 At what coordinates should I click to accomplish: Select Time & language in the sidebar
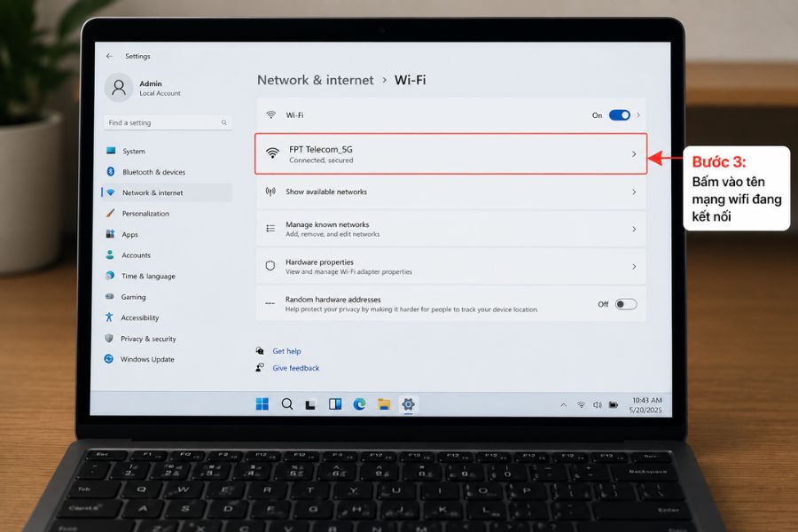click(167, 276)
